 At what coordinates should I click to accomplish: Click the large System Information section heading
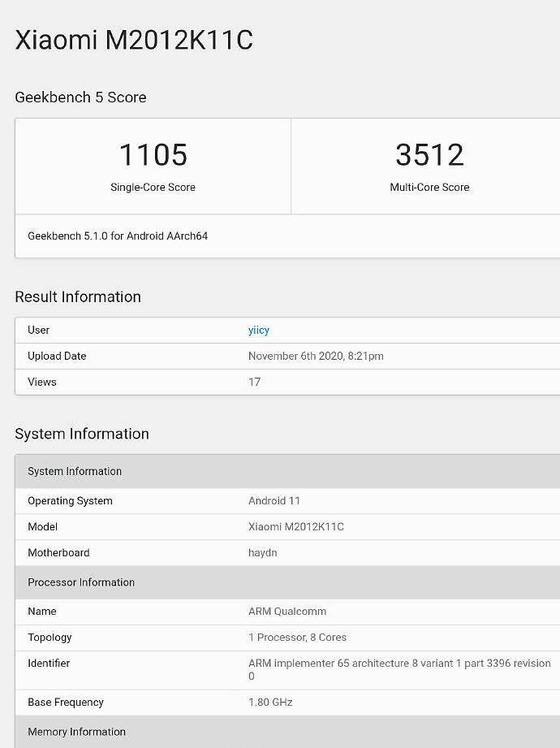pos(82,434)
